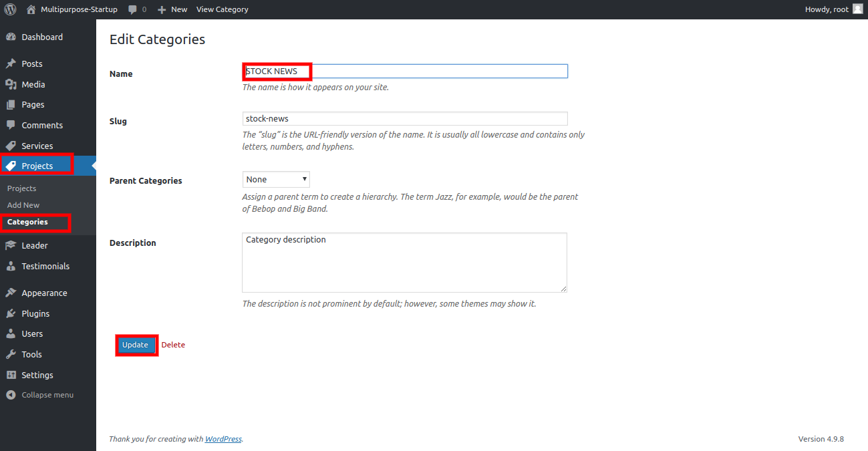Follow the WordPress footer link
Screen dimensions: 868x451
click(223, 439)
